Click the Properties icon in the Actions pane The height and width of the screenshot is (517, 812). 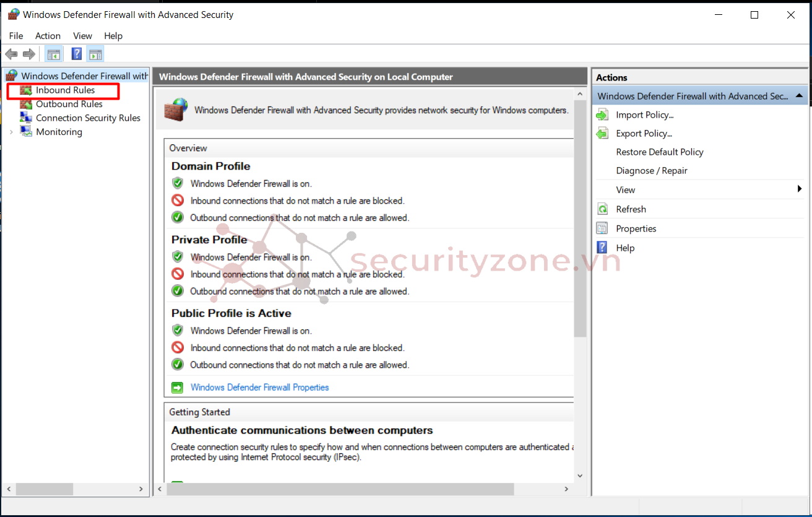pyautogui.click(x=602, y=228)
